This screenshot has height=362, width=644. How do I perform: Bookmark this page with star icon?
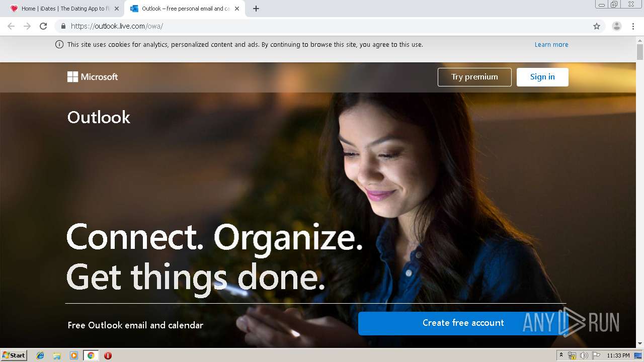(x=597, y=26)
